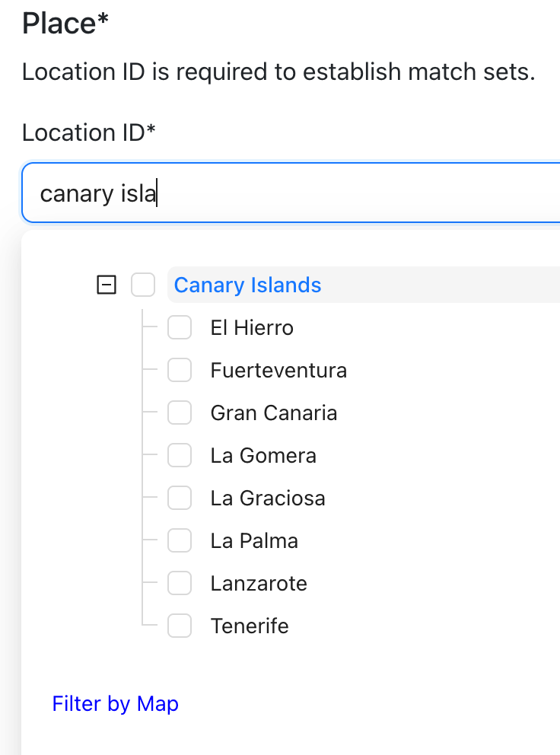Tick the El Hierro checkbox

tap(180, 328)
